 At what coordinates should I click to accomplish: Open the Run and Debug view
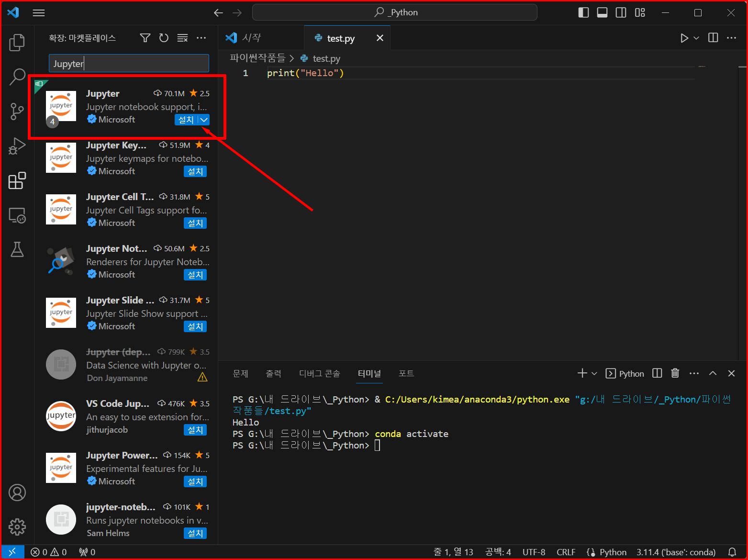[17, 146]
